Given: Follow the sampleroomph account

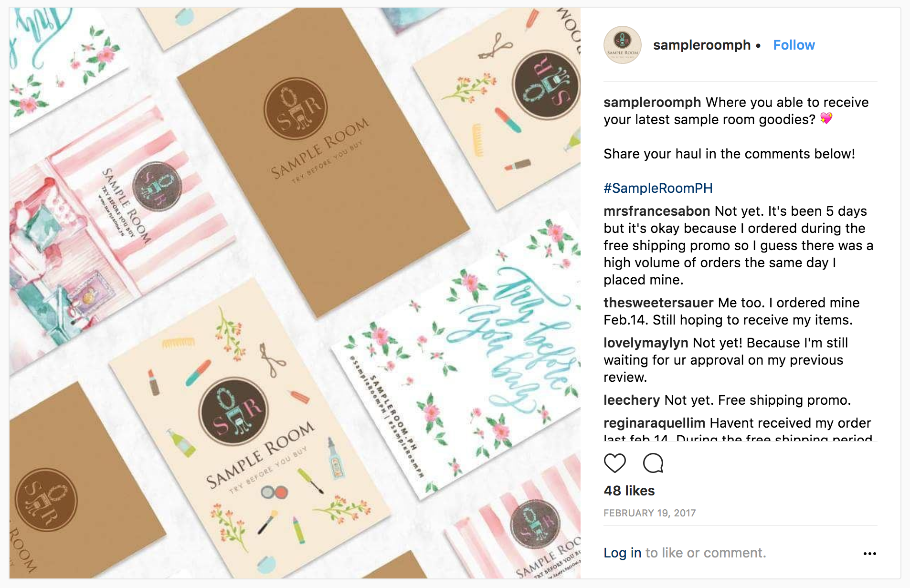Looking at the screenshot, I should point(794,45).
